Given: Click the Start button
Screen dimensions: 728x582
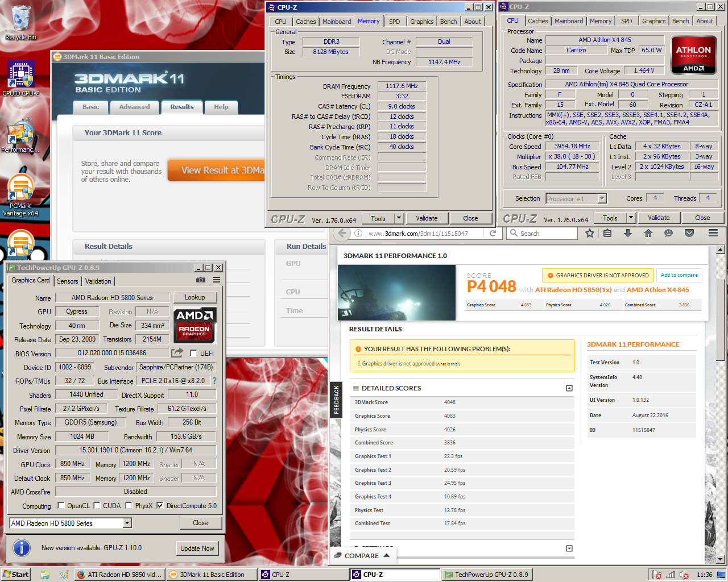Looking at the screenshot, I should pyautogui.click(x=15, y=575).
